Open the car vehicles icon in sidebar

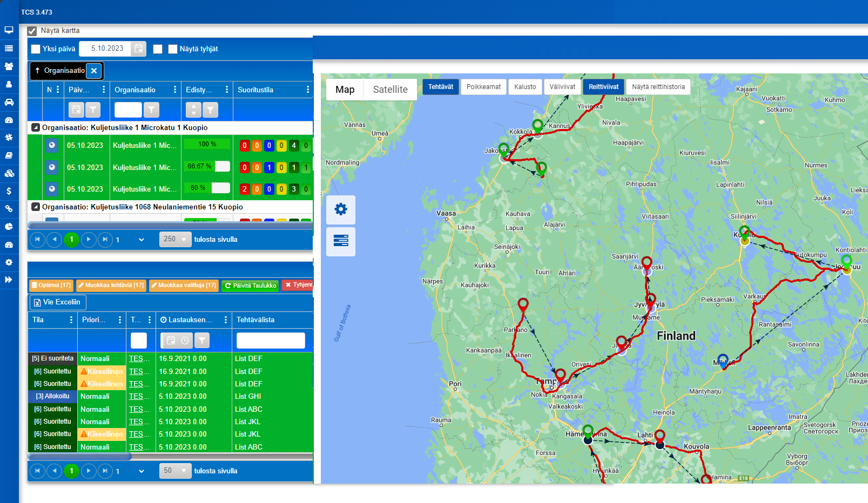(9, 102)
